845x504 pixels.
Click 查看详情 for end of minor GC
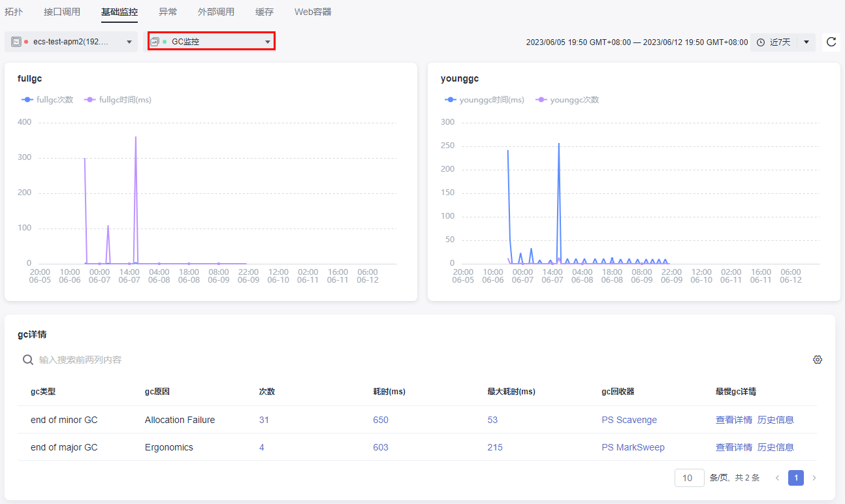pyautogui.click(x=733, y=420)
